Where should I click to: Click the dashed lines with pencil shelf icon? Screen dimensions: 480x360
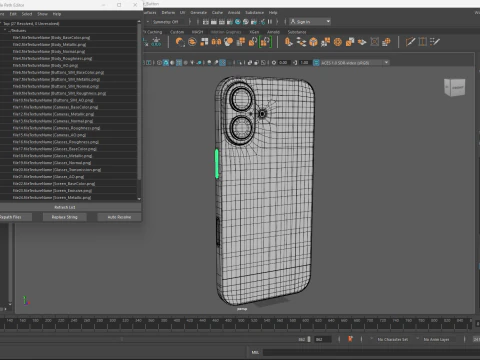(x=435, y=42)
